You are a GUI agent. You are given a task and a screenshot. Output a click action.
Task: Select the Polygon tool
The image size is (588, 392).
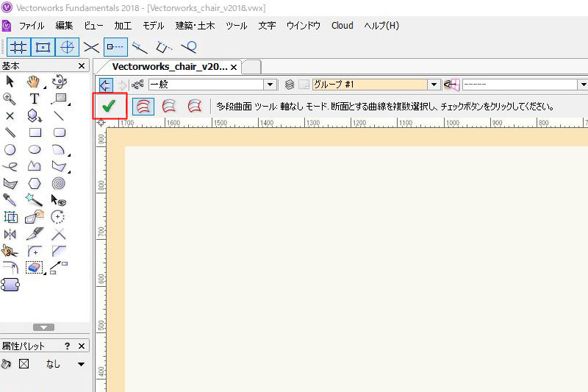click(59, 165)
